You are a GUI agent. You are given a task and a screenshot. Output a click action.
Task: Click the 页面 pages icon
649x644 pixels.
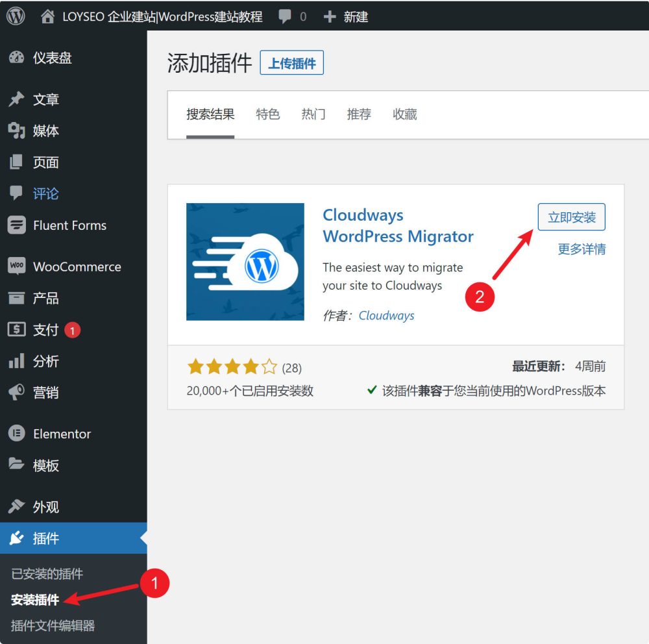[16, 162]
